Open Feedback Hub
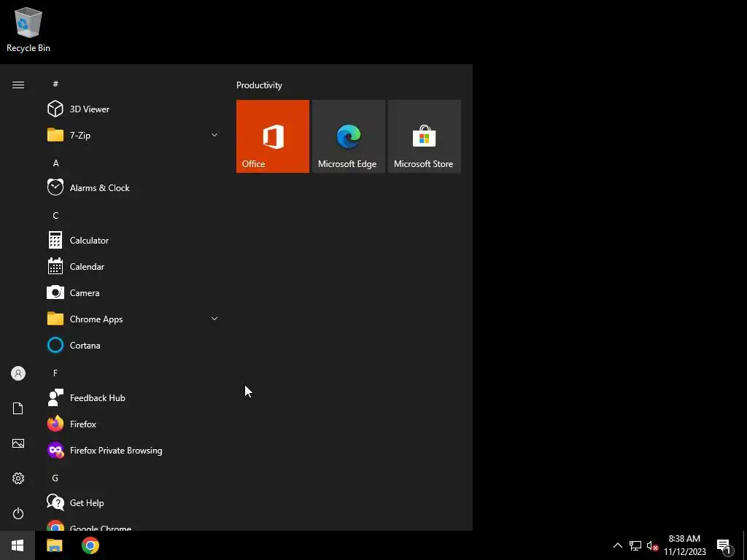The width and height of the screenshot is (747, 560). tap(133, 398)
